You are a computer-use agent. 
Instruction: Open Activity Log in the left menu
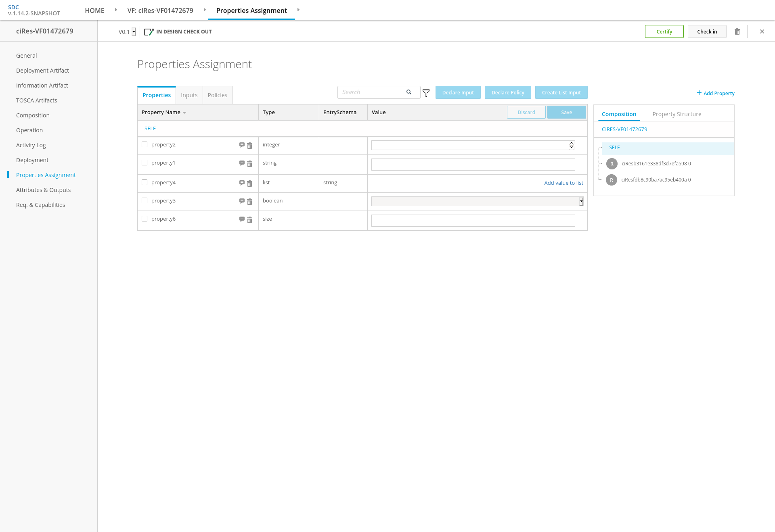(x=31, y=145)
